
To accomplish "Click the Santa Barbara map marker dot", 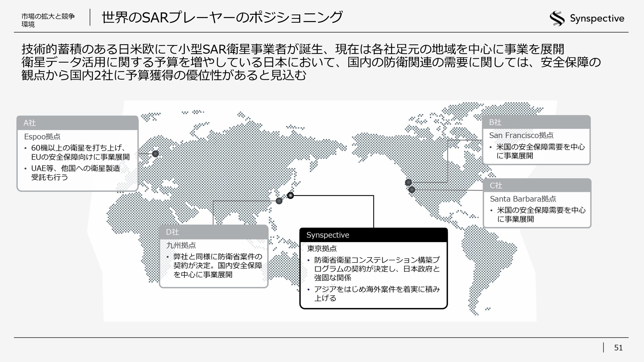I will pyautogui.click(x=412, y=190).
